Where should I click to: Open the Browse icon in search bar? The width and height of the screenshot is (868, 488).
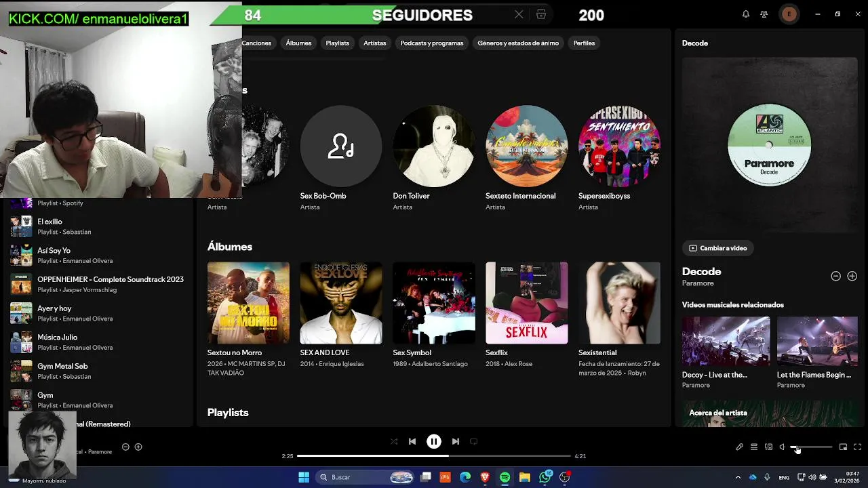541,14
